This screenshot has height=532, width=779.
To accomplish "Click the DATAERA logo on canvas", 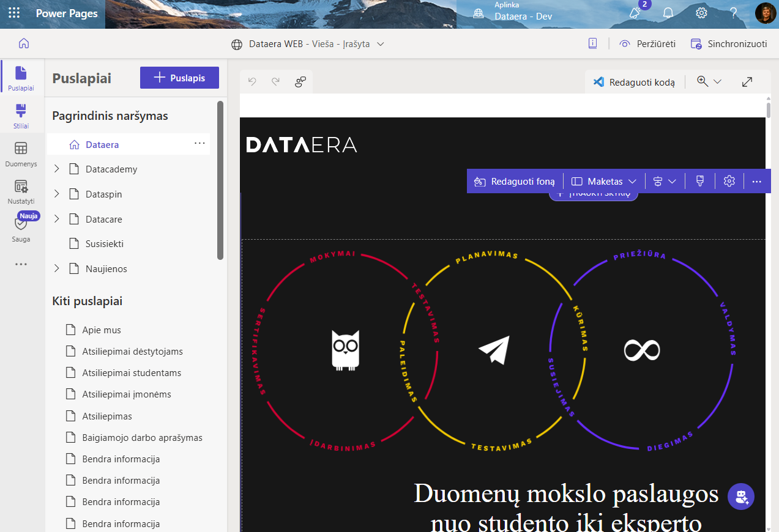I will (302, 145).
